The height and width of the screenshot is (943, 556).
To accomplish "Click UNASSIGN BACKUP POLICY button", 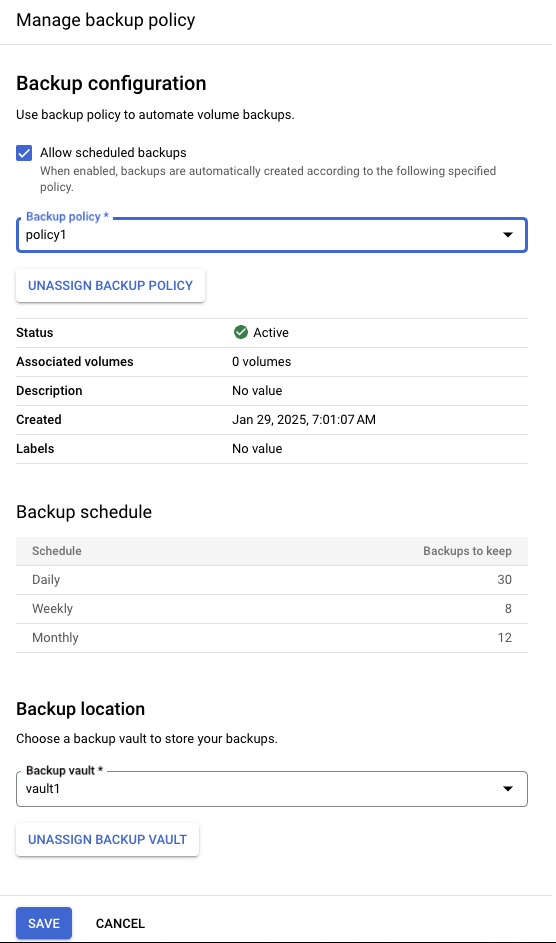I will tap(111, 286).
